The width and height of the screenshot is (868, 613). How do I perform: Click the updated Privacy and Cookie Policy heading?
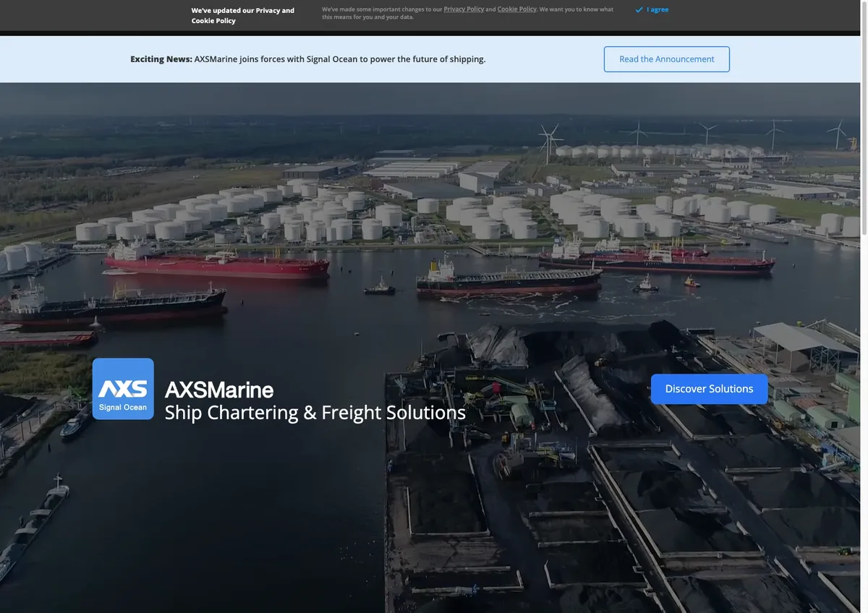[x=243, y=15]
